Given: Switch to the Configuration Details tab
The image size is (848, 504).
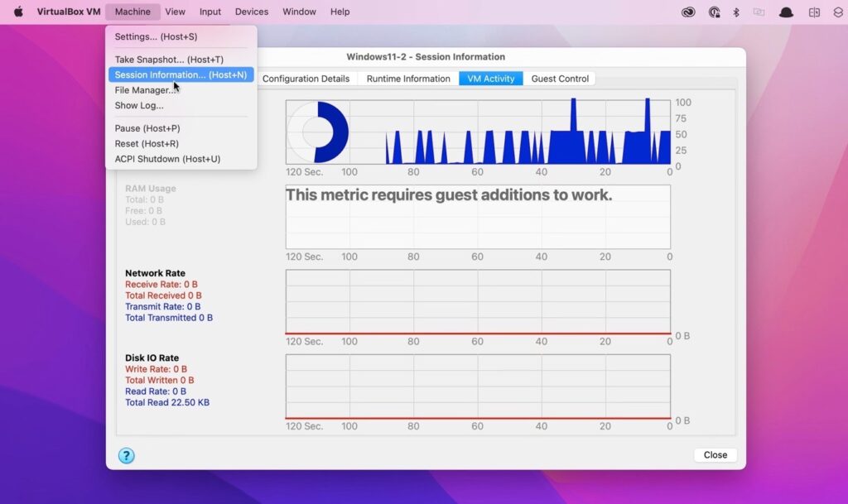Looking at the screenshot, I should [x=306, y=79].
